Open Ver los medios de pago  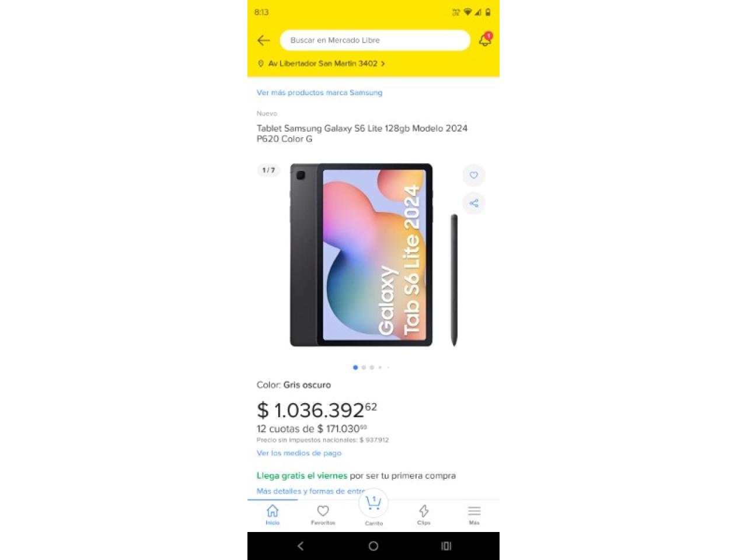(299, 453)
